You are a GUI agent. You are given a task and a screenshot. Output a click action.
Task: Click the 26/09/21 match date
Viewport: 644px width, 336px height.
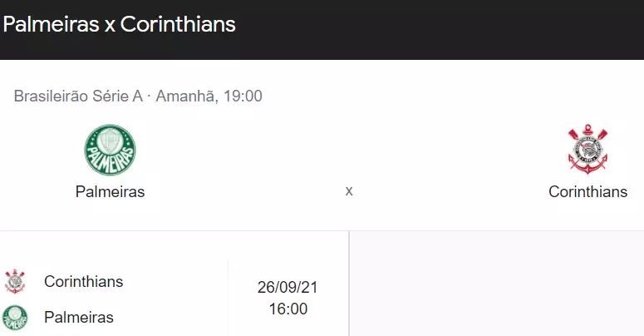(288, 288)
